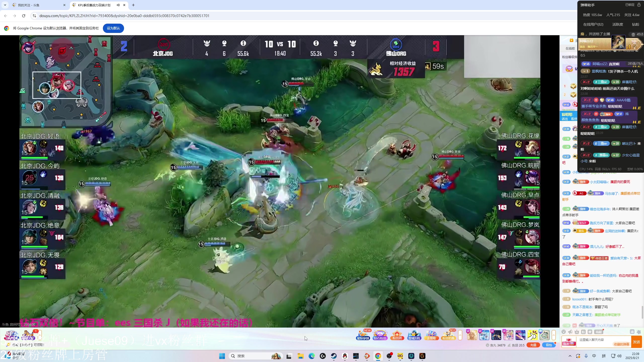The height and width of the screenshot is (362, 644).
Task: Open the 拖米 fan badge selector beside chat input
Action: [569, 342]
